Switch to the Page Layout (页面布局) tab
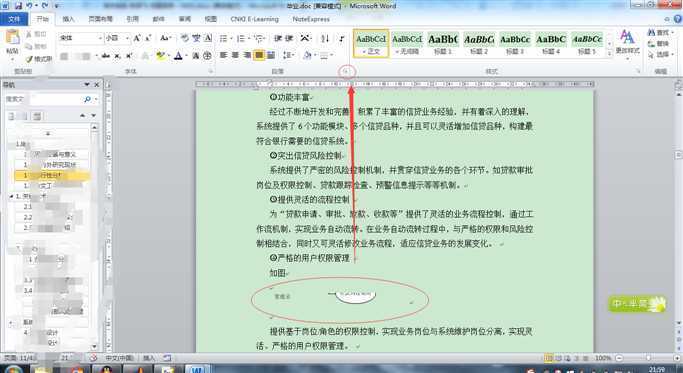683x373 pixels. (101, 19)
